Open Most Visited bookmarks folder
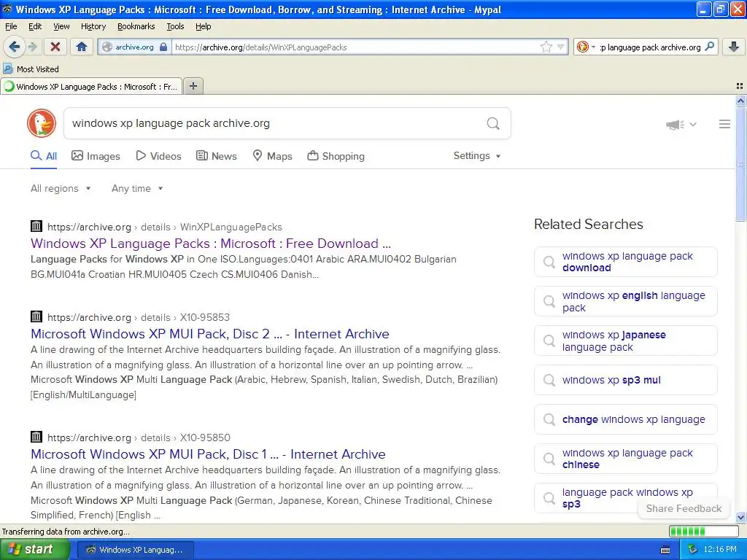 [x=31, y=69]
